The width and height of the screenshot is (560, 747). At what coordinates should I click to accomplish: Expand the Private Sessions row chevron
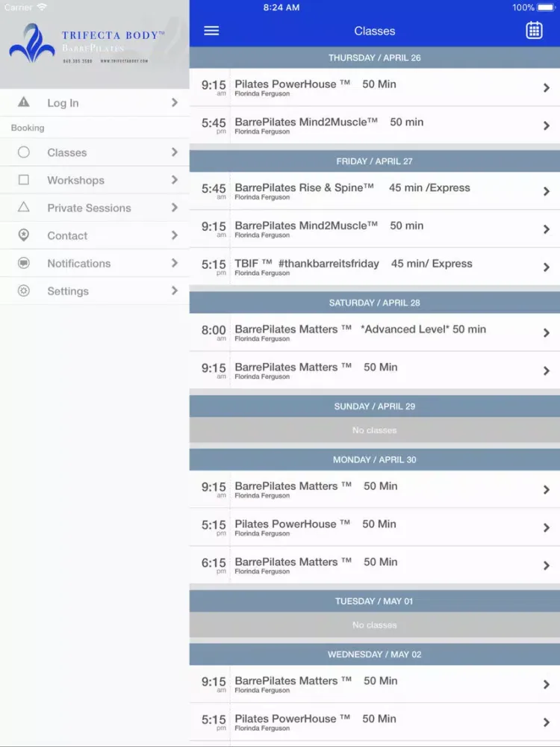tap(175, 207)
